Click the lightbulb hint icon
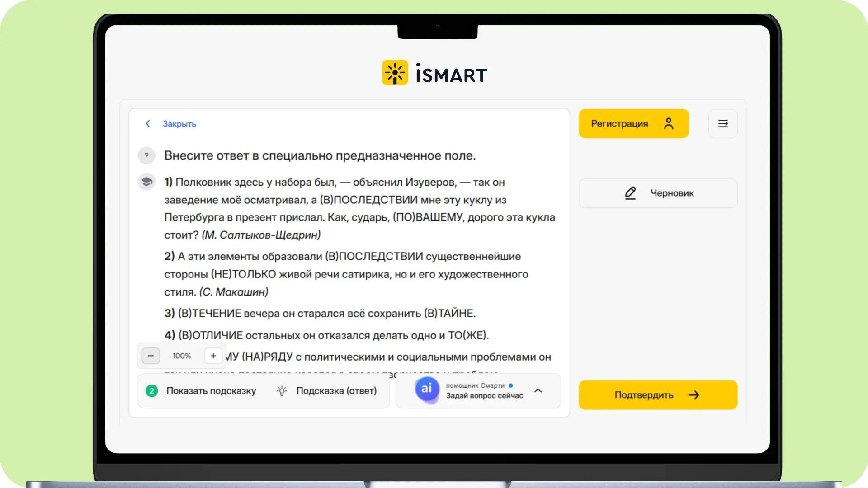The width and height of the screenshot is (868, 488). pos(282,391)
